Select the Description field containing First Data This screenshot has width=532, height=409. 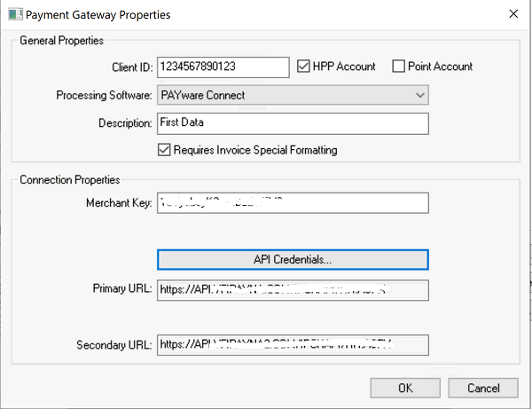coord(292,123)
